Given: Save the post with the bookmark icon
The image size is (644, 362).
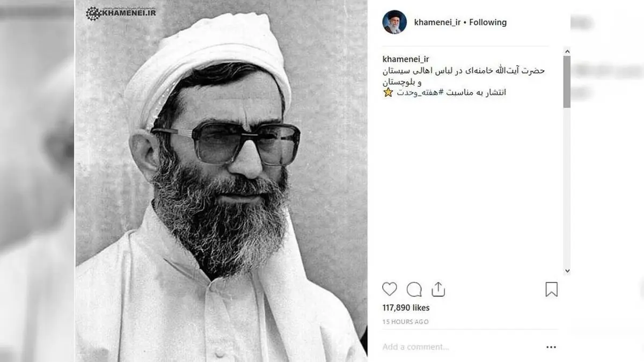Looking at the screenshot, I should click(551, 289).
